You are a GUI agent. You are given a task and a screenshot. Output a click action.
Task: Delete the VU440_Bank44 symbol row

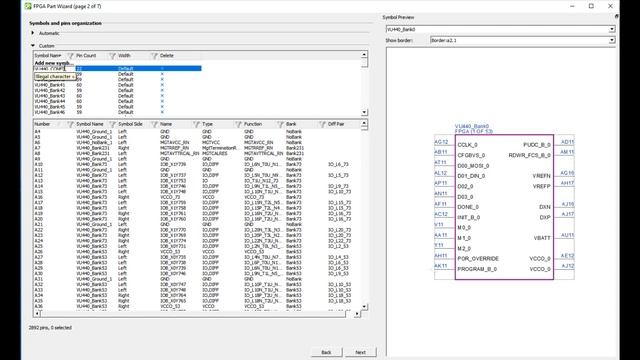(x=162, y=101)
